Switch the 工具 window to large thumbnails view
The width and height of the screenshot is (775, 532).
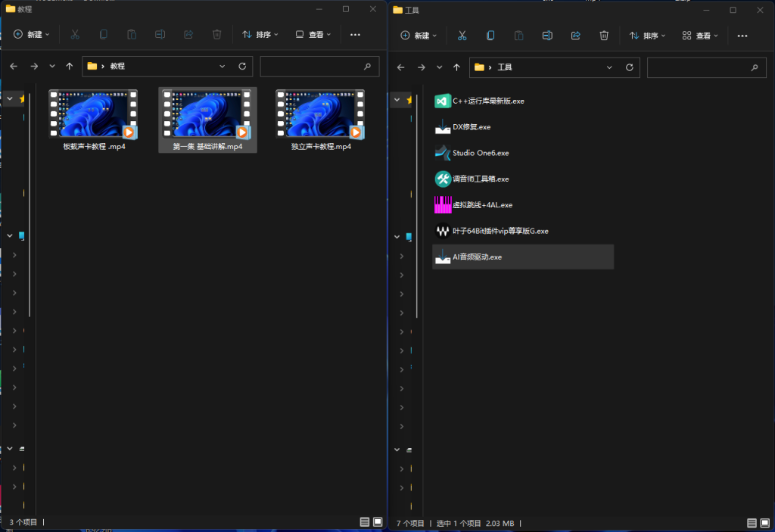pyautogui.click(x=765, y=523)
